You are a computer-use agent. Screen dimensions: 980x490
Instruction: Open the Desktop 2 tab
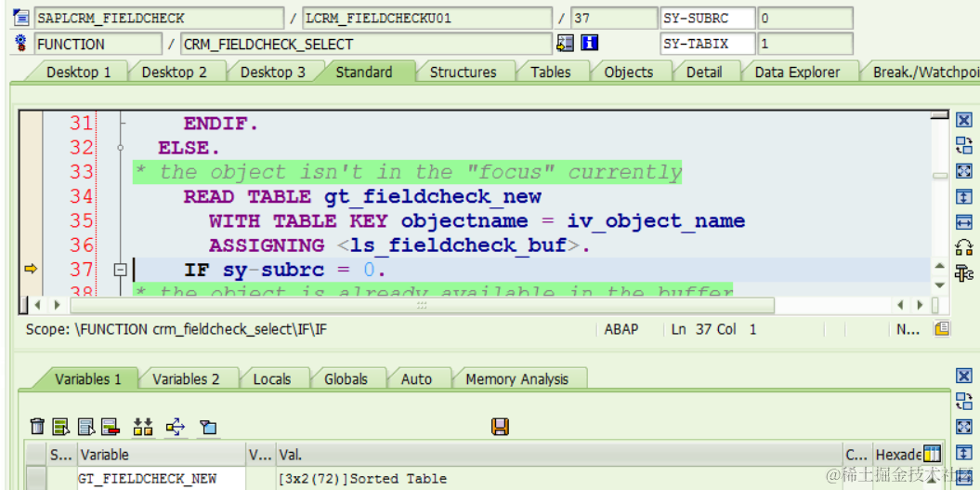(x=175, y=72)
